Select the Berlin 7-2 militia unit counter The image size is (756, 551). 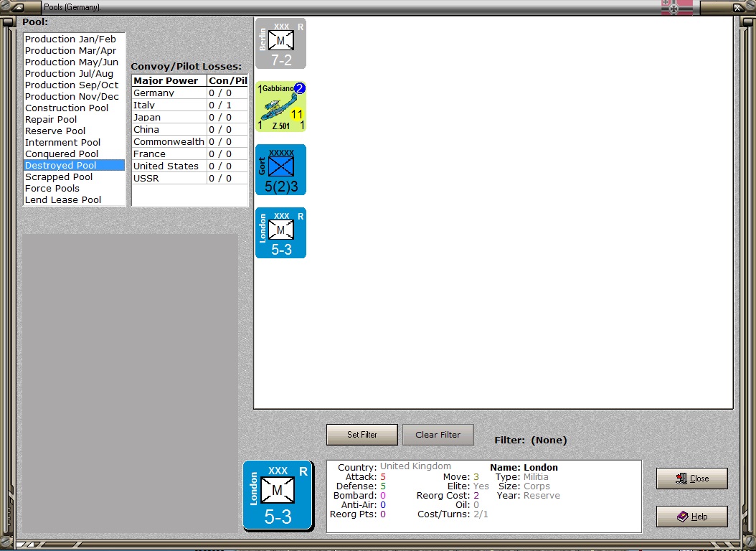coord(280,43)
